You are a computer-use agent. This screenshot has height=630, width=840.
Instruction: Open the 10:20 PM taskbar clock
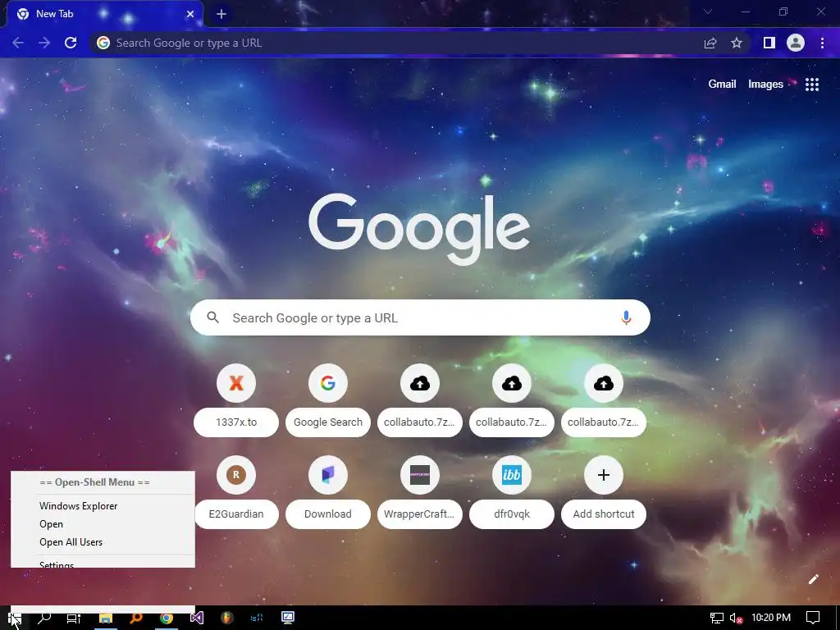771,618
